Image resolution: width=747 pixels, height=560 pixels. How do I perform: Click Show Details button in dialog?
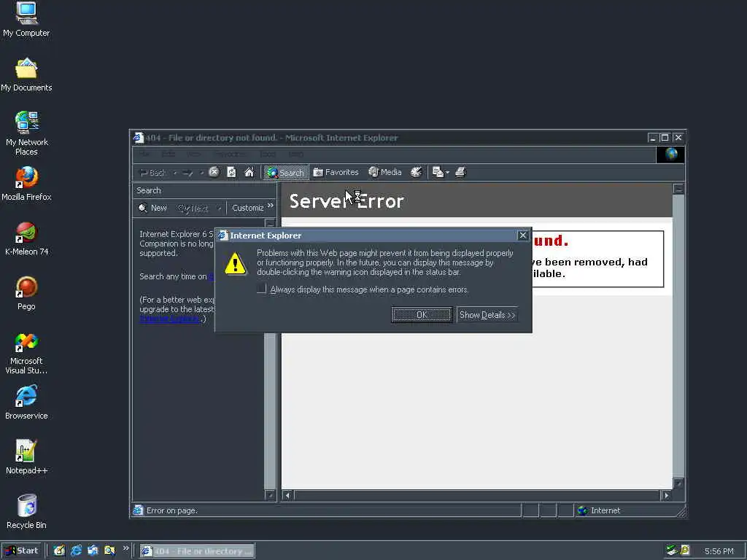coord(487,315)
